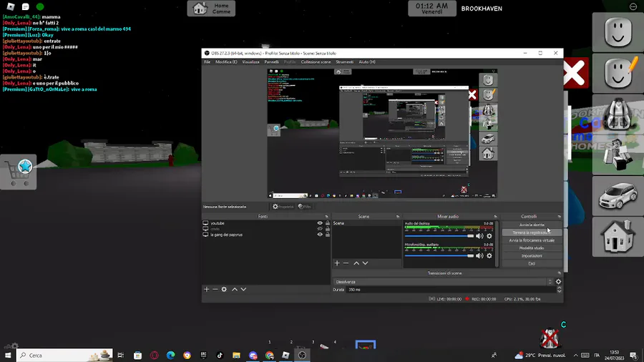
Task: Remove the scene with minus icon
Action: click(x=346, y=263)
